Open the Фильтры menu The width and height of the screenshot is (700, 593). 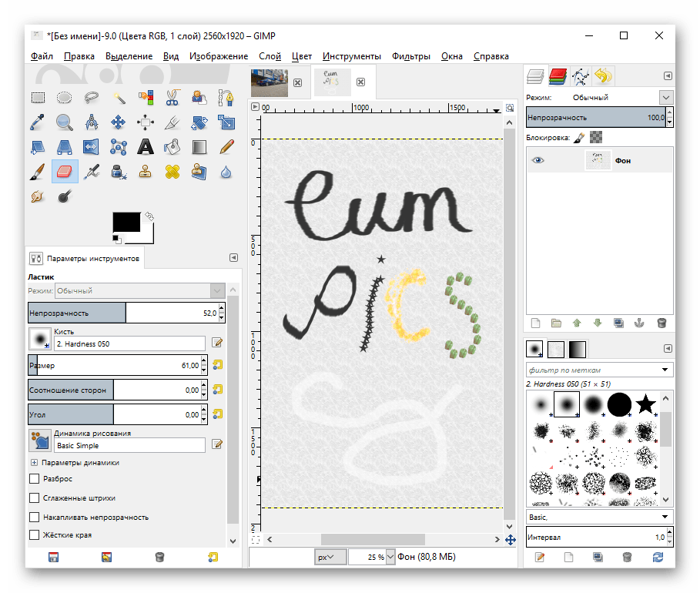click(411, 56)
